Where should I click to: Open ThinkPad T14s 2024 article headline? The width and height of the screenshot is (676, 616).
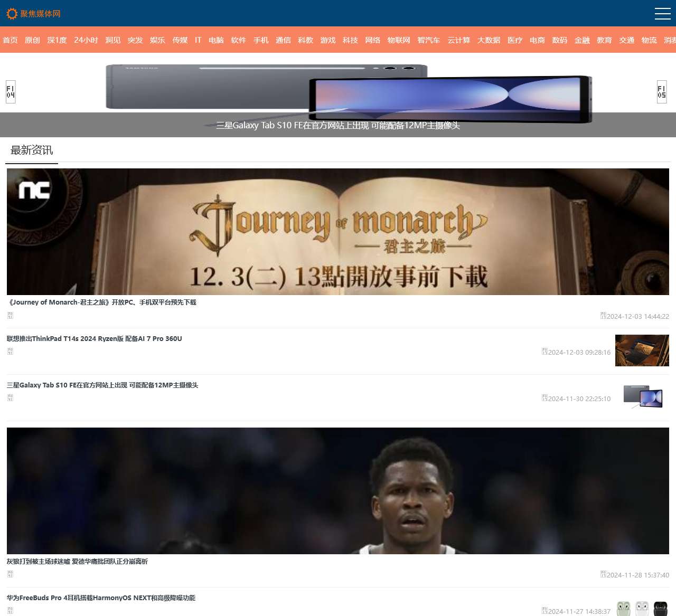pyautogui.click(x=95, y=339)
